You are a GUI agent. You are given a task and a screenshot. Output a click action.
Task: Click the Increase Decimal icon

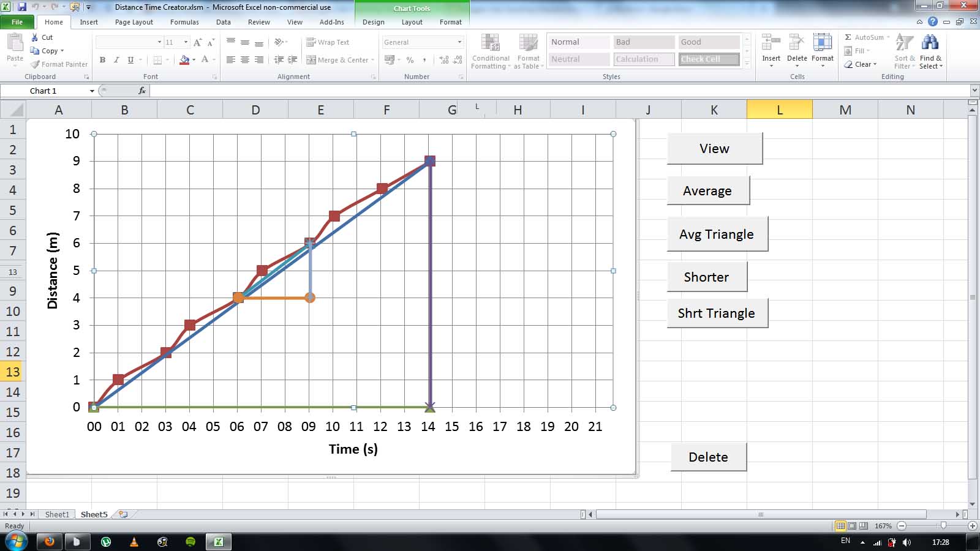[444, 60]
